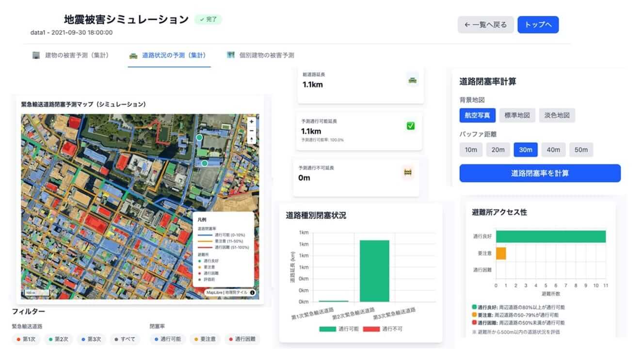
Task: Toggle the 第1次 emergency road filter
Action: [x=26, y=339]
